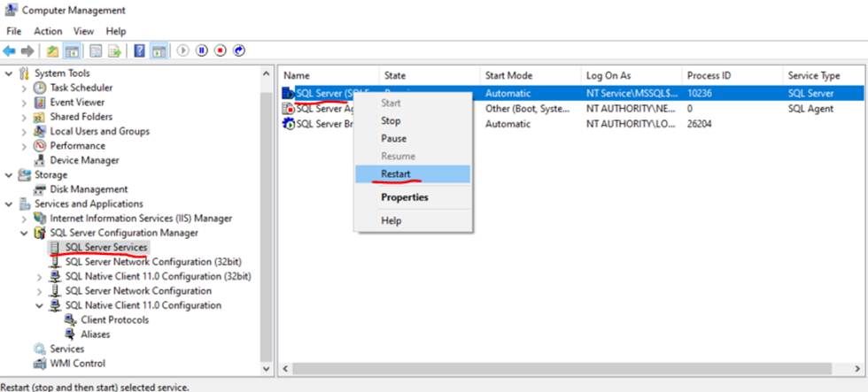Click the Pause Service toolbar icon
This screenshot has height=392, width=868.
click(x=202, y=50)
